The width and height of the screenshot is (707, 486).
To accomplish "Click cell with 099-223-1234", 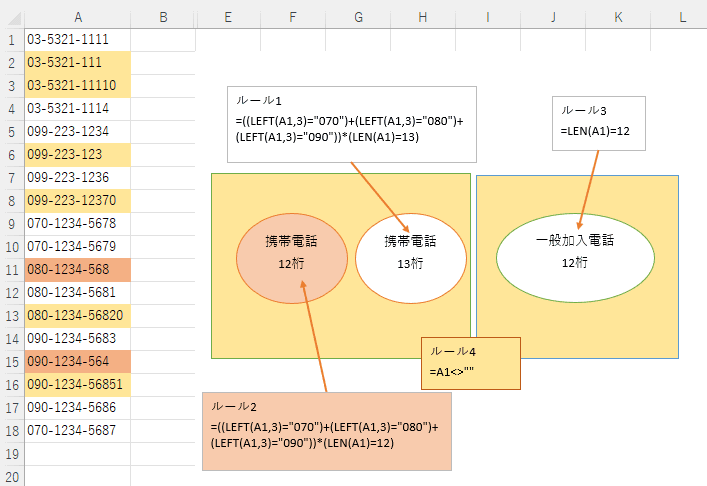I will (x=78, y=132).
